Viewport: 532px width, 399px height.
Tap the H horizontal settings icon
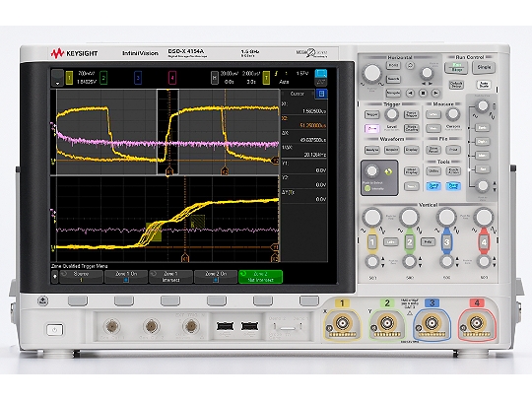click(x=215, y=78)
